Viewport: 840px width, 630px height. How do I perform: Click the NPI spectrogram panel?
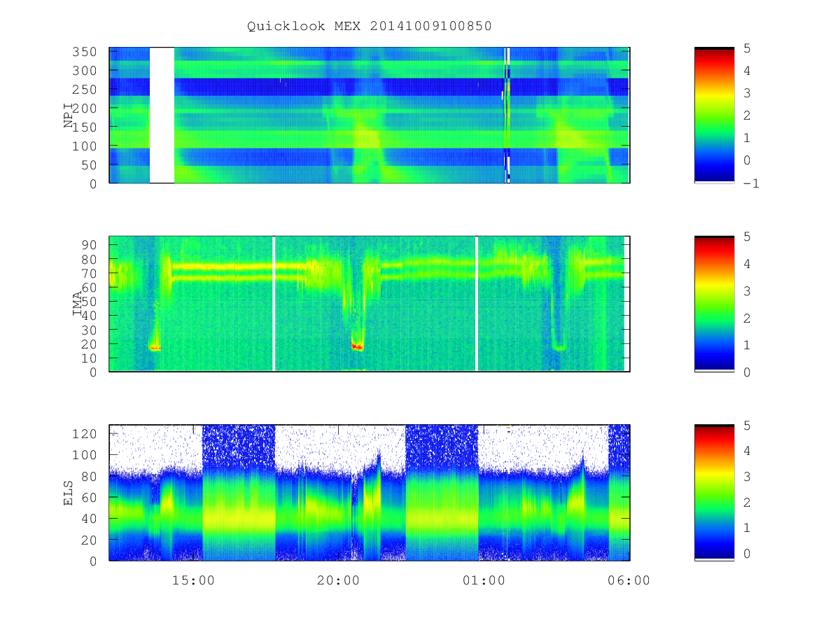coord(370,115)
